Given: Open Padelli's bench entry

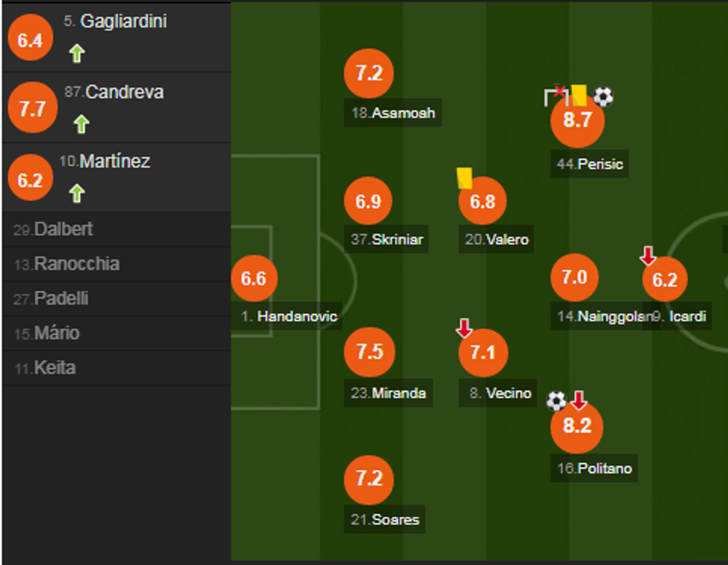Looking at the screenshot, I should pyautogui.click(x=61, y=298).
